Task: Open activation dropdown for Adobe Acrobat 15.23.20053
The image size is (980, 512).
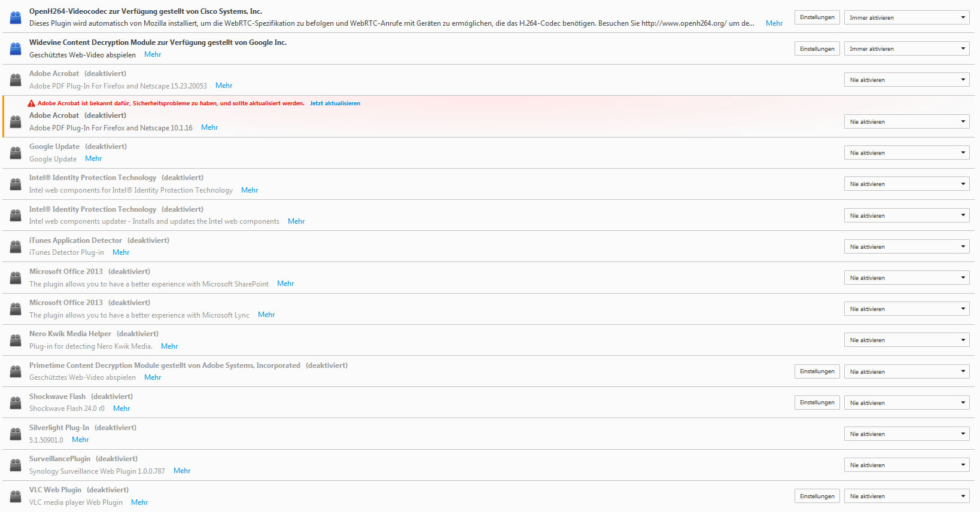Action: [907, 80]
